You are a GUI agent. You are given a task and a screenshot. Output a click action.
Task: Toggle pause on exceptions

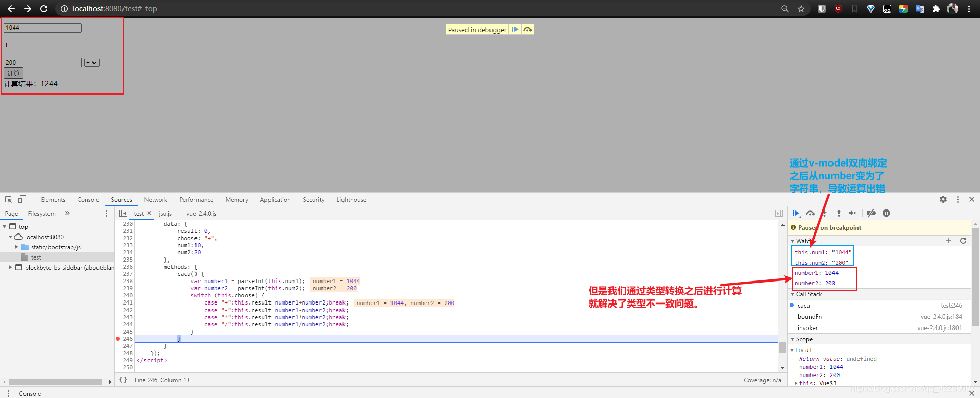click(x=886, y=213)
